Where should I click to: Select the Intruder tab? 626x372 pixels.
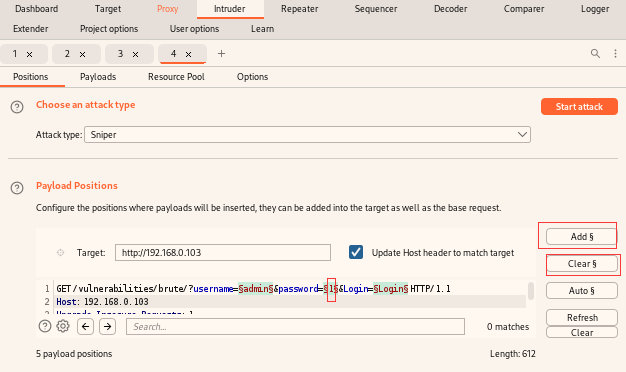coord(230,9)
